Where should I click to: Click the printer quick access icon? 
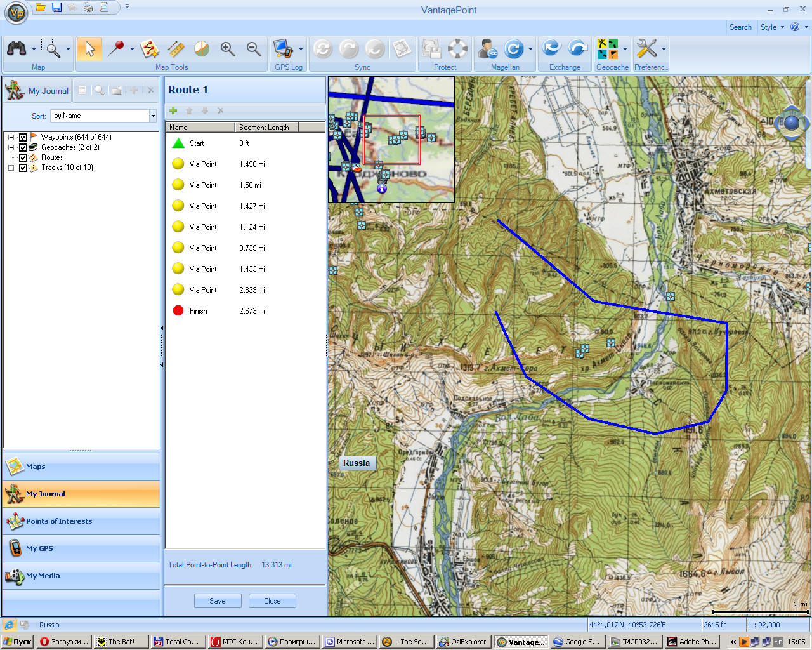pos(88,8)
